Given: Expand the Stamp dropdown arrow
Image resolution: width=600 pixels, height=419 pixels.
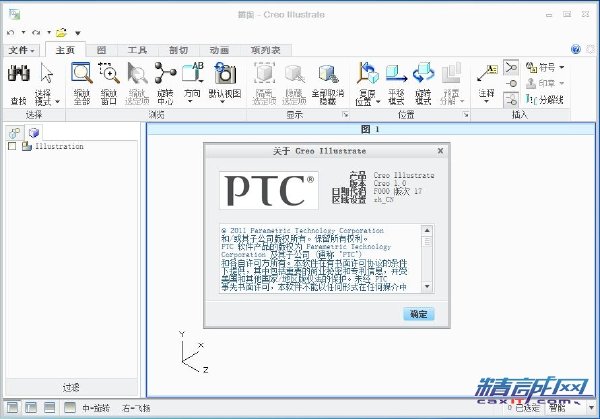Looking at the screenshot, I should (561, 83).
